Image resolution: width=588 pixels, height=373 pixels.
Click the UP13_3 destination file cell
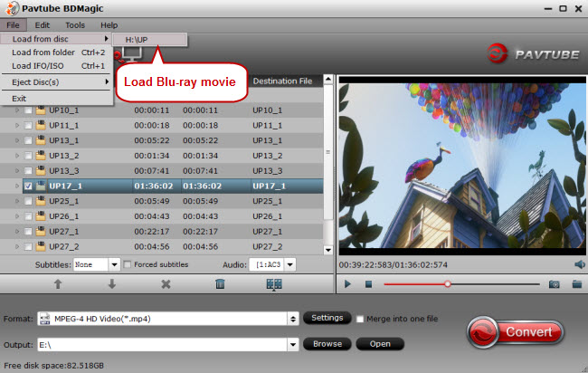pyautogui.click(x=268, y=171)
